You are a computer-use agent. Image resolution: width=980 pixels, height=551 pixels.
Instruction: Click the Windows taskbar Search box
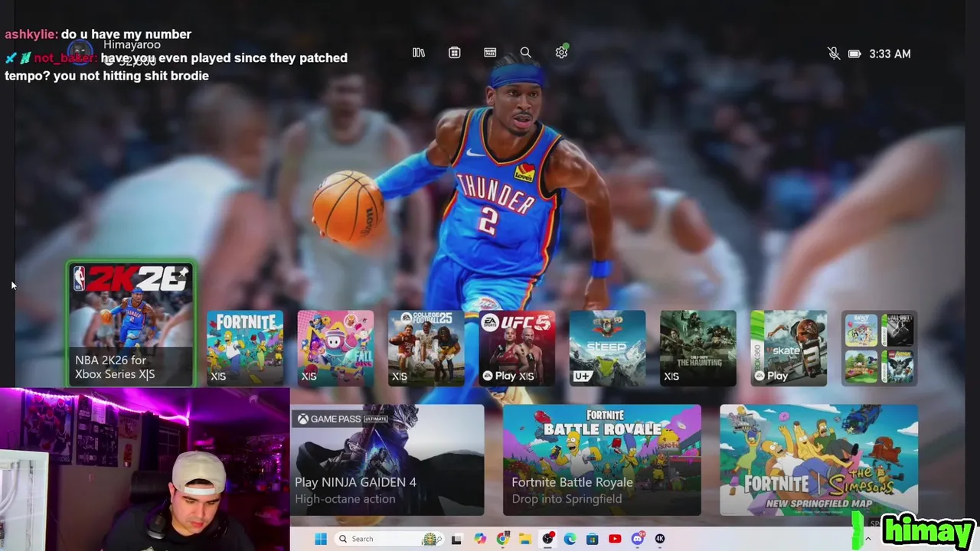(390, 539)
